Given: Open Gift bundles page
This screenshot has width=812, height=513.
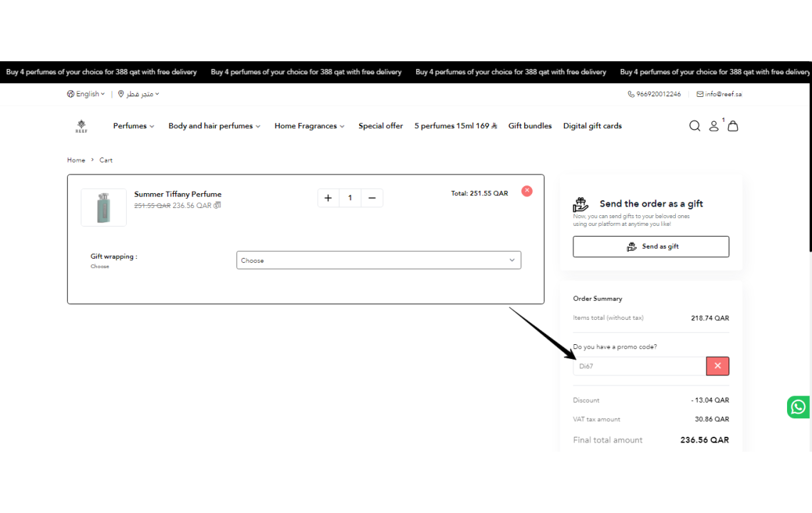Looking at the screenshot, I should click(x=530, y=126).
